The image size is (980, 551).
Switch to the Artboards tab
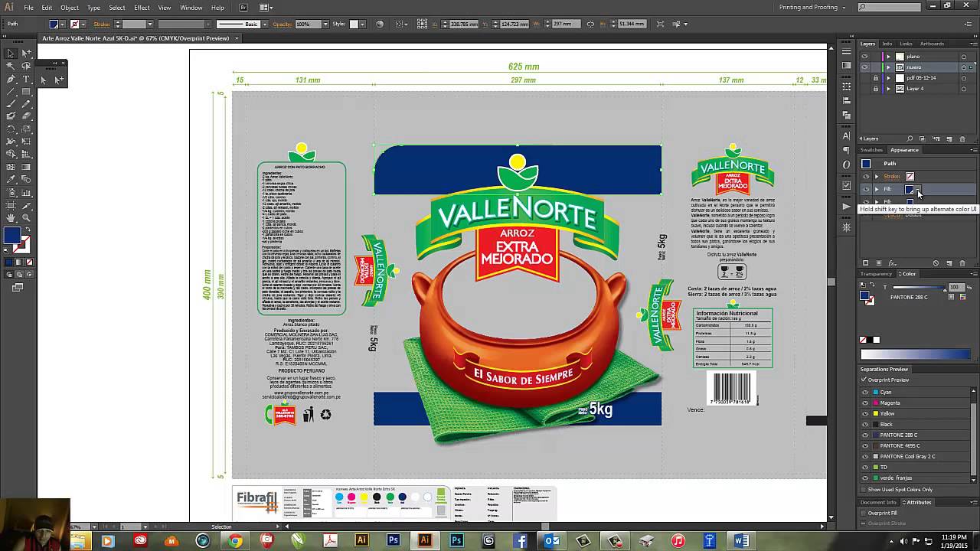[932, 44]
